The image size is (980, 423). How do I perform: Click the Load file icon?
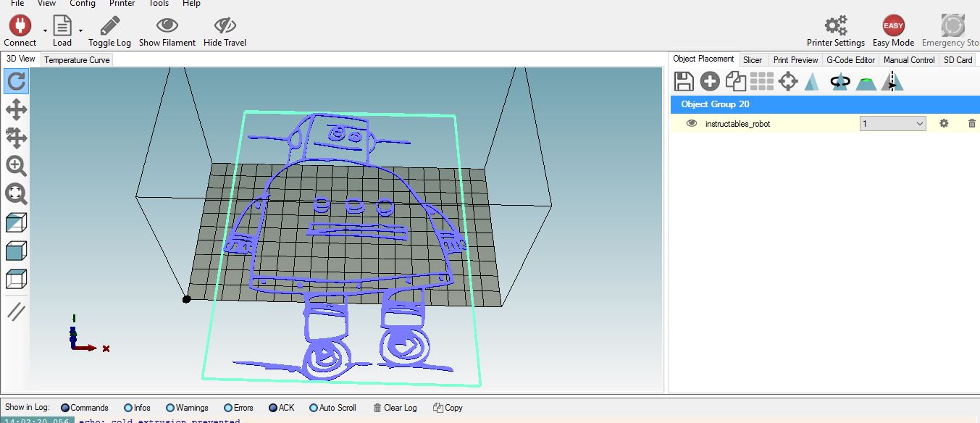coord(62,25)
